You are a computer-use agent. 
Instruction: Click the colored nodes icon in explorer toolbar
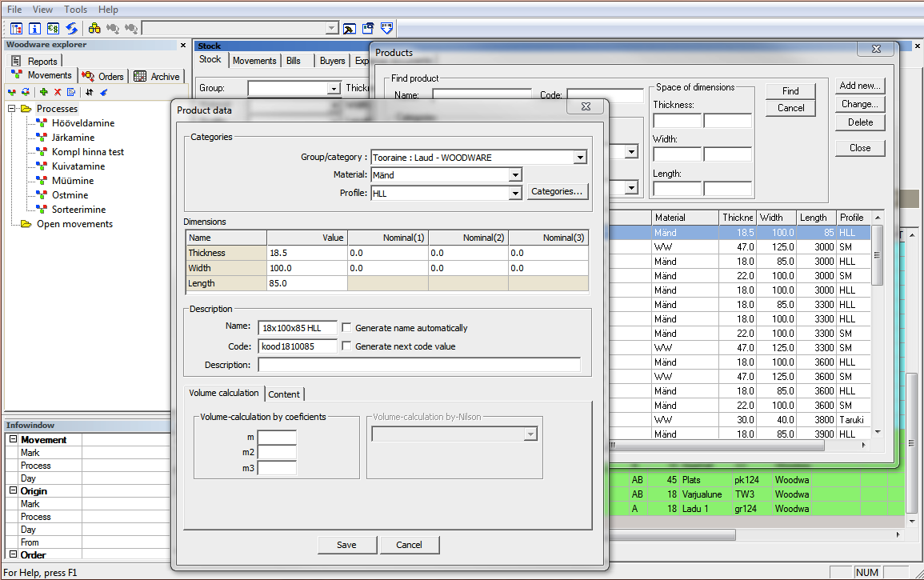[11, 92]
